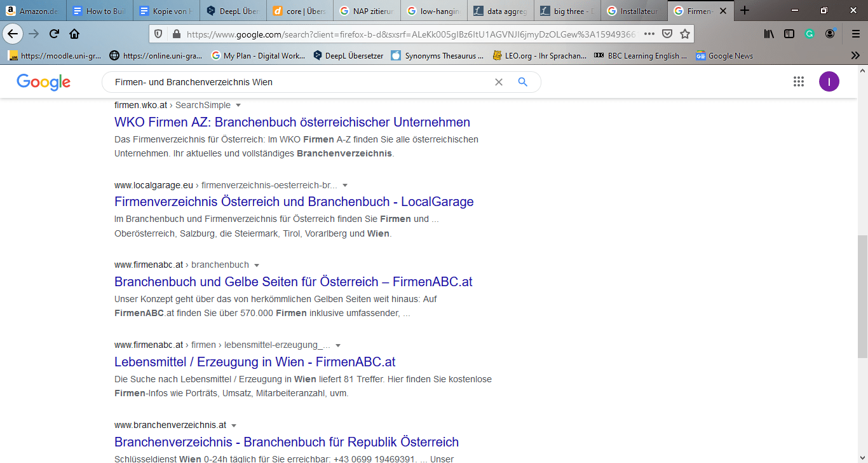The width and height of the screenshot is (868, 463).
Task: Switch to the How to Buil tab
Action: pos(100,11)
